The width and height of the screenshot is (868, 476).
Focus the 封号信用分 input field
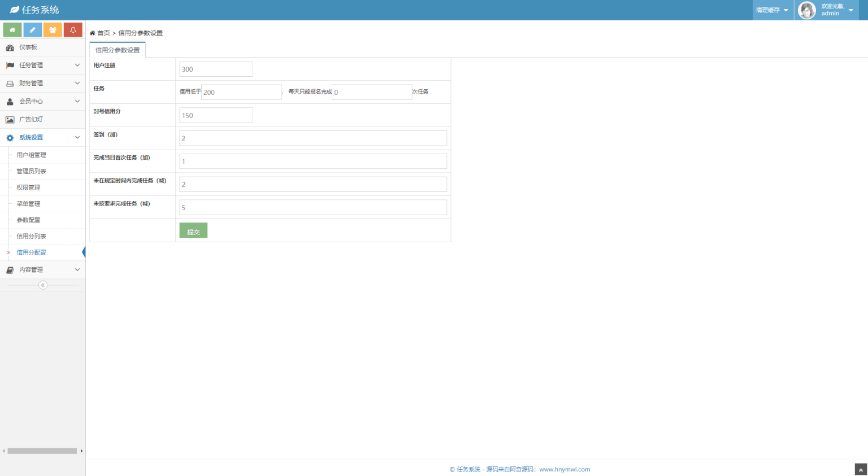[216, 116]
